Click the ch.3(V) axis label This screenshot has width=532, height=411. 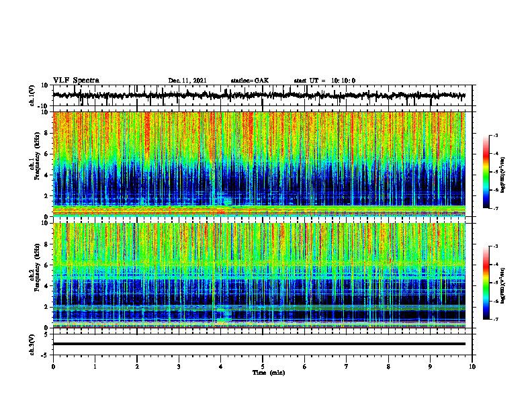pos(33,345)
